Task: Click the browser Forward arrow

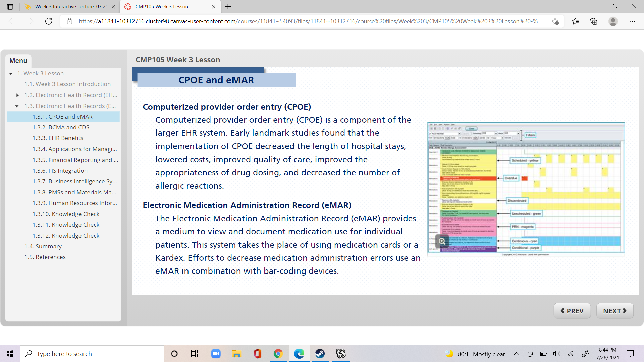Action: (30, 21)
